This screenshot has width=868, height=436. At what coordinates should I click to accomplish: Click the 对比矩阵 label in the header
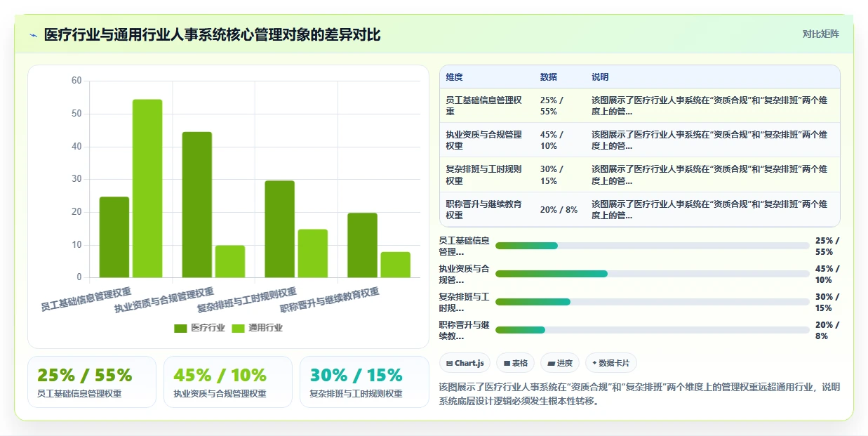[x=820, y=34]
